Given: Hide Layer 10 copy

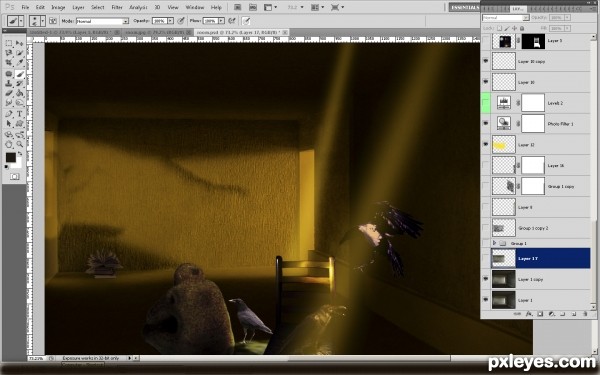Looking at the screenshot, I should click(x=486, y=61).
